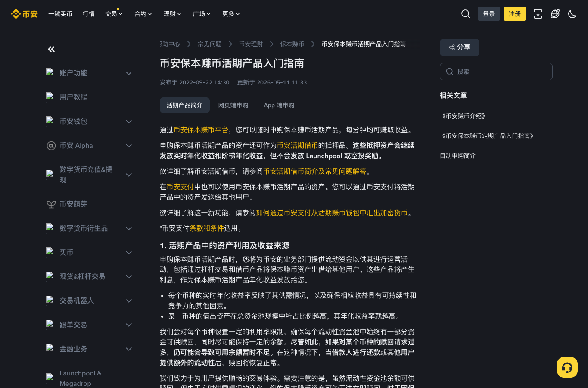Click the 现货&杠杆交易 sidebar icon

(x=50, y=276)
